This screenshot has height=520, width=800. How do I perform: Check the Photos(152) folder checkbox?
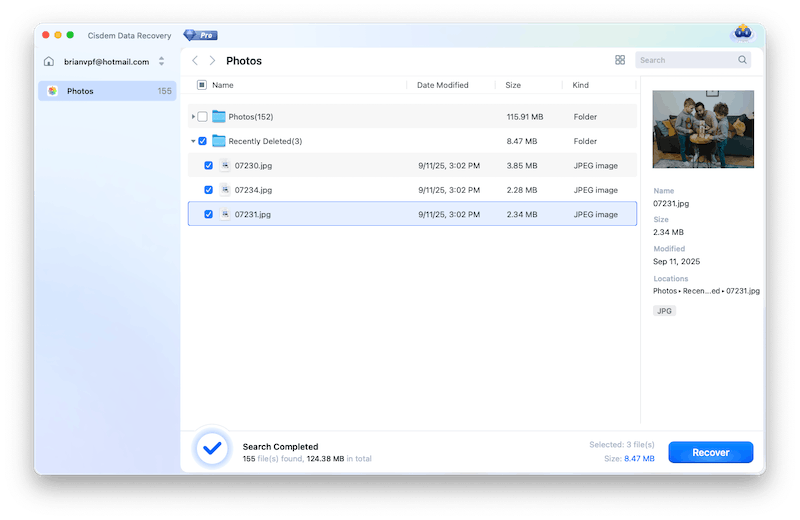(203, 117)
